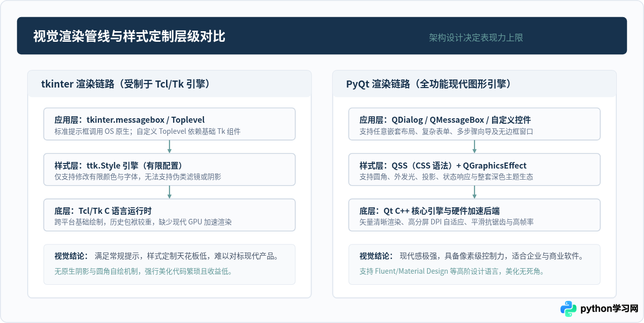Screen dimensions: 644x323
Task: Click the Python logo icon
Action: click(x=569, y=308)
